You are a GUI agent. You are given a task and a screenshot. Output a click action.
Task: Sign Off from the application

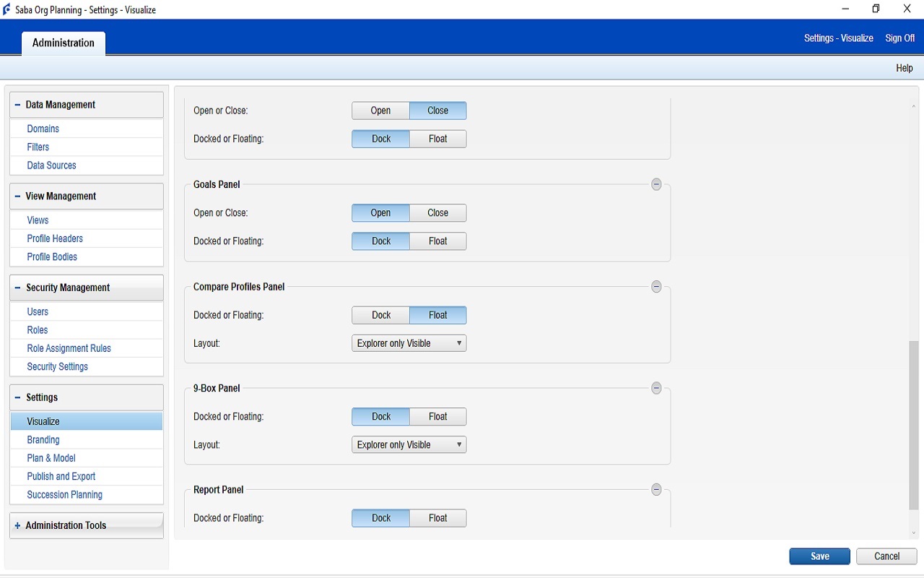pos(899,38)
